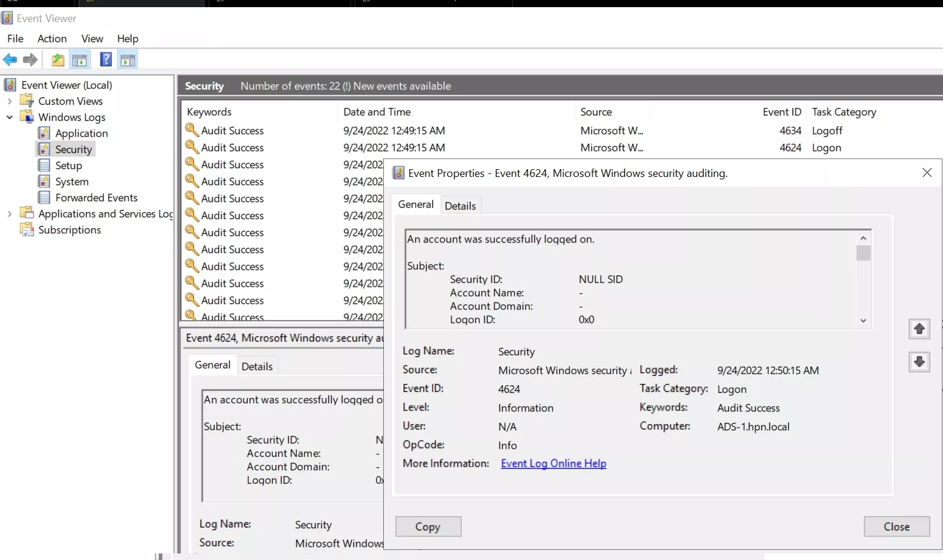The image size is (943, 560).
Task: Select the Security log in the tree
Action: tap(74, 150)
